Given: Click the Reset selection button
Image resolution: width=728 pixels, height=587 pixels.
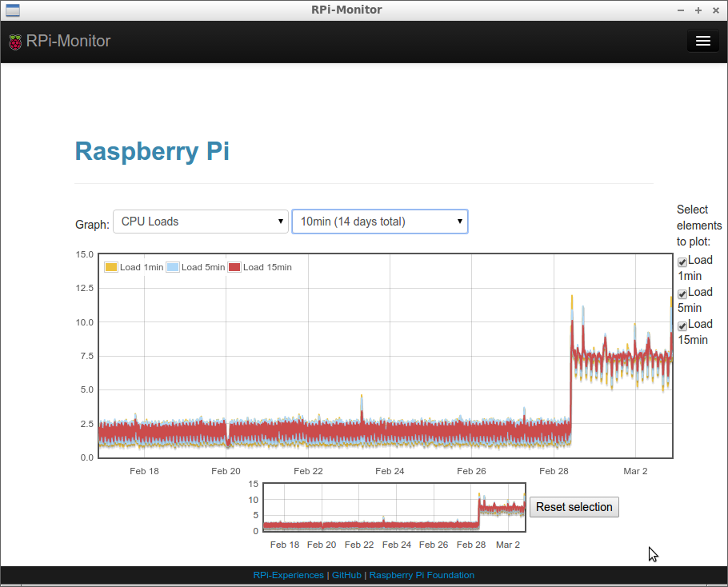Looking at the screenshot, I should point(574,507).
